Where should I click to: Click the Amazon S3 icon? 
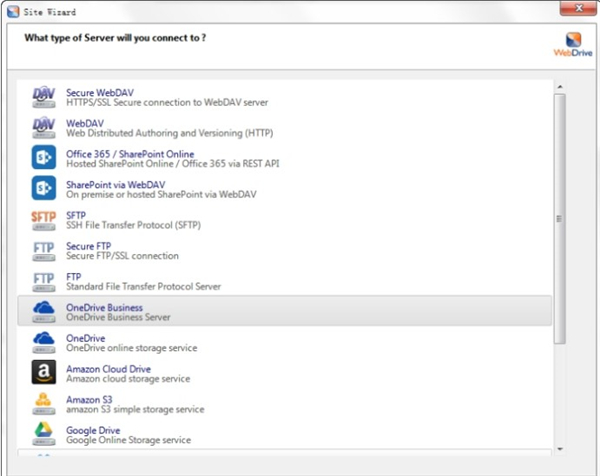pyautogui.click(x=44, y=404)
